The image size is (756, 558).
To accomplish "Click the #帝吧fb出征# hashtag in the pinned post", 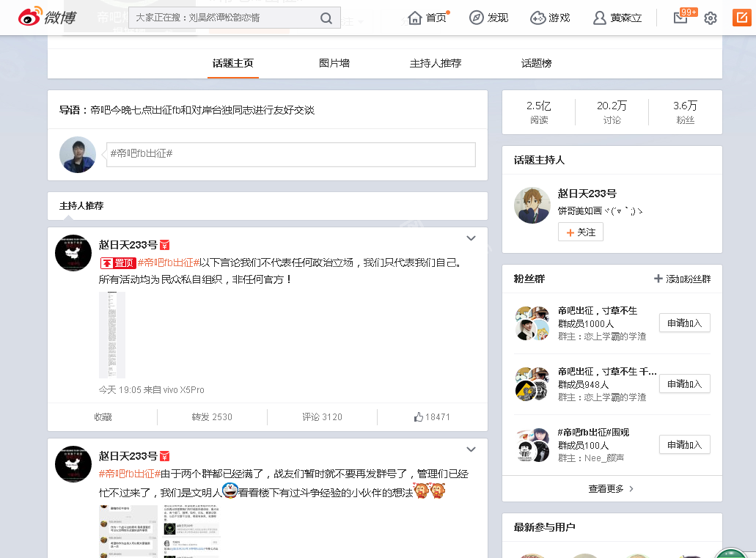I will pyautogui.click(x=169, y=263).
